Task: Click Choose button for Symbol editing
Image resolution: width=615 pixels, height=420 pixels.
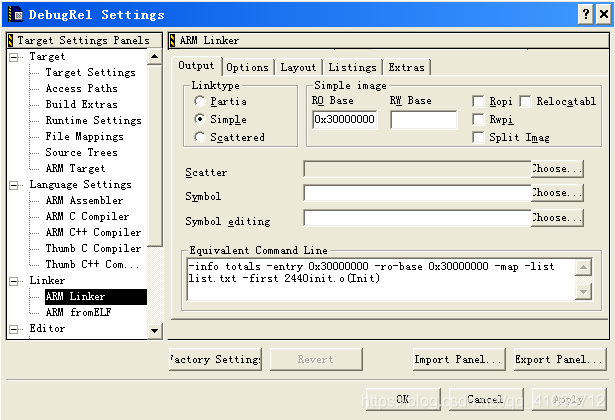Action: (557, 218)
